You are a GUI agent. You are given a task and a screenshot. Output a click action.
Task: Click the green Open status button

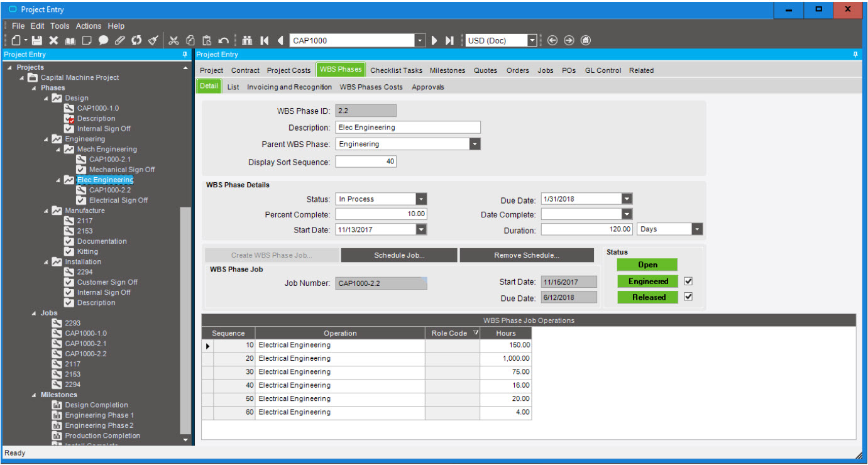click(x=647, y=265)
